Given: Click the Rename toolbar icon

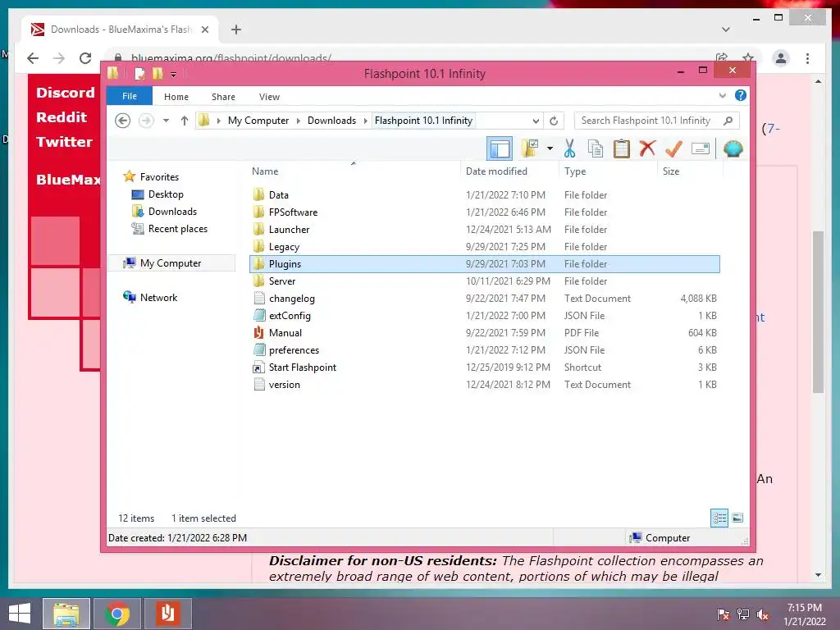Looking at the screenshot, I should (x=701, y=148).
